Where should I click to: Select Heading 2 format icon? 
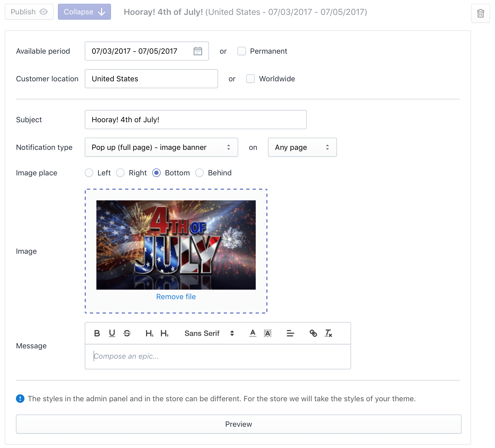(x=164, y=333)
